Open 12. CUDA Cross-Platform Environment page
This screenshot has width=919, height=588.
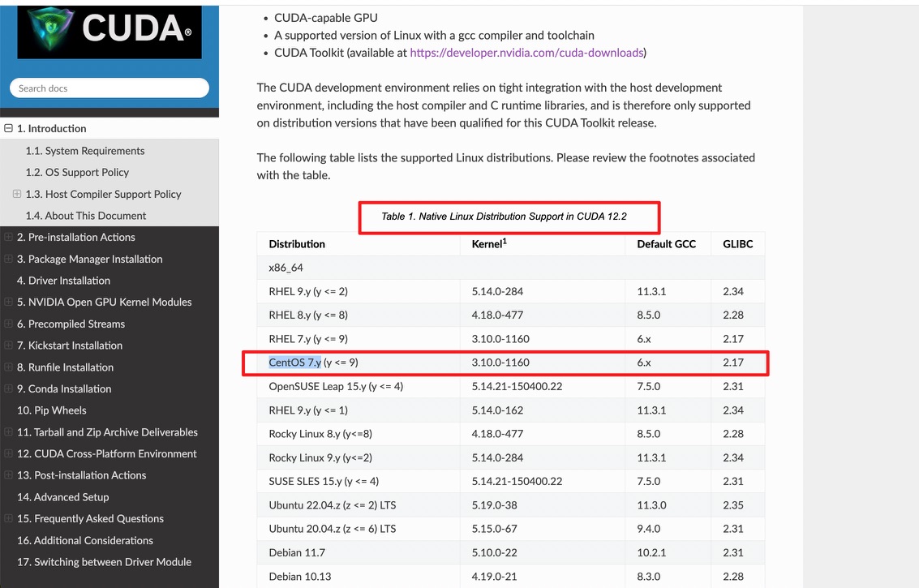(x=107, y=453)
